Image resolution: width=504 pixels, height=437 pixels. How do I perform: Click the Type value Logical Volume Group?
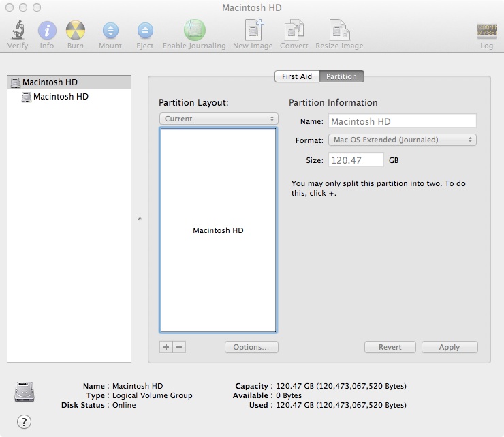tap(152, 395)
